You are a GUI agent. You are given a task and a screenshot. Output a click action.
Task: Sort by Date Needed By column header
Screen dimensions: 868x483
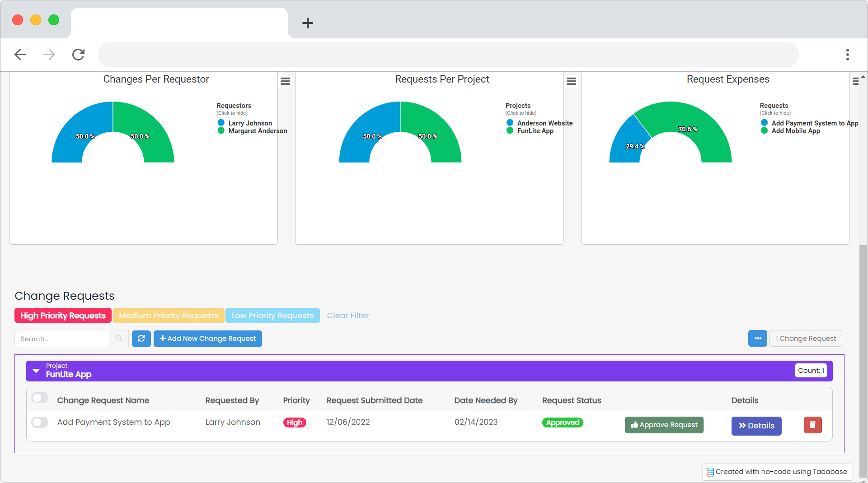486,400
